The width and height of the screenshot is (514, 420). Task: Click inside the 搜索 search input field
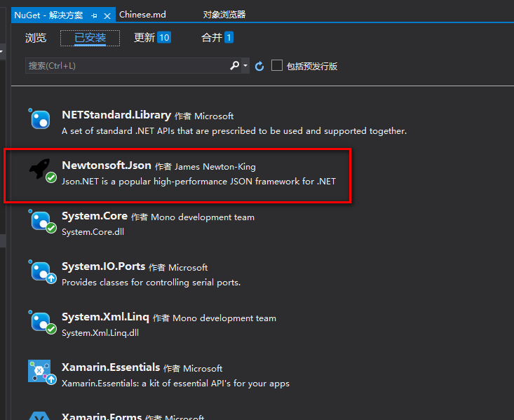126,66
